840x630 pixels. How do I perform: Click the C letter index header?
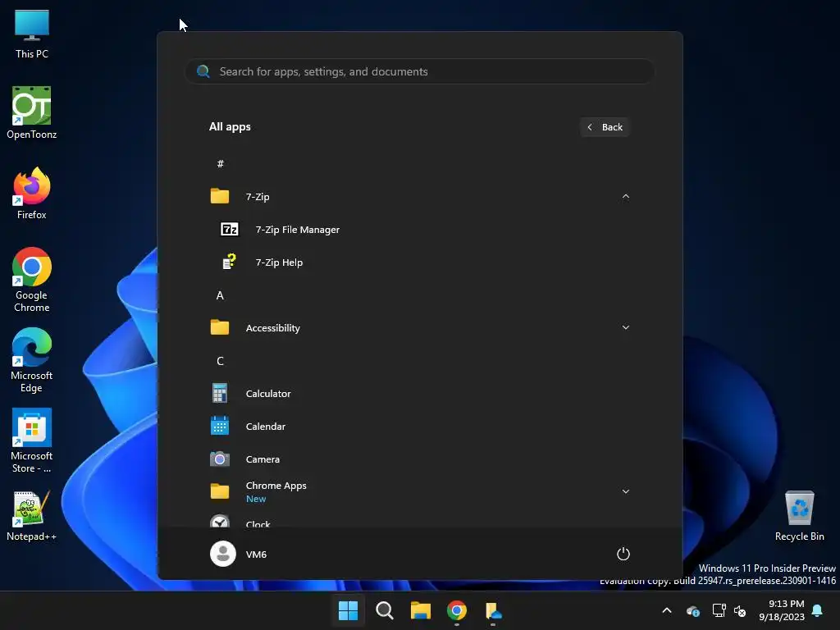click(x=220, y=361)
